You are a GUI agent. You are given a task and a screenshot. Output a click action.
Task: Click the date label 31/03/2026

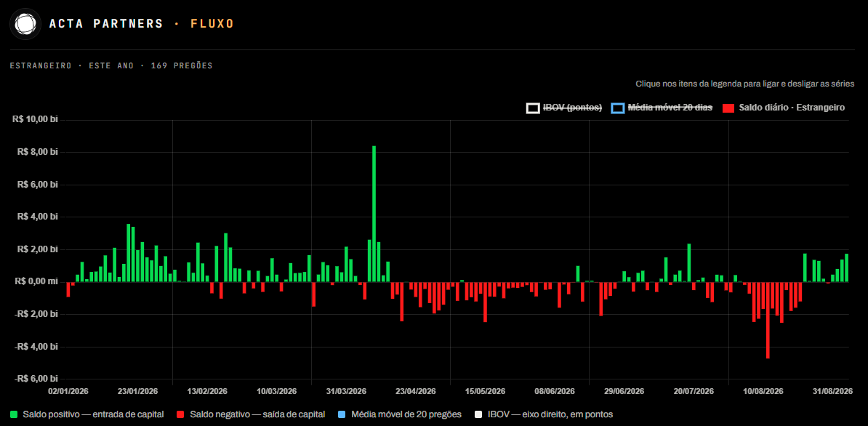pos(346,391)
